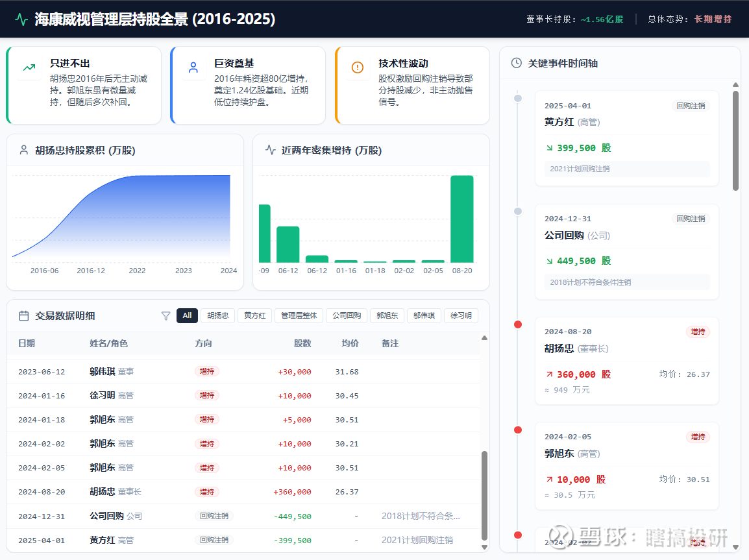Click the pulse logo icon in the header

[x=21, y=19]
